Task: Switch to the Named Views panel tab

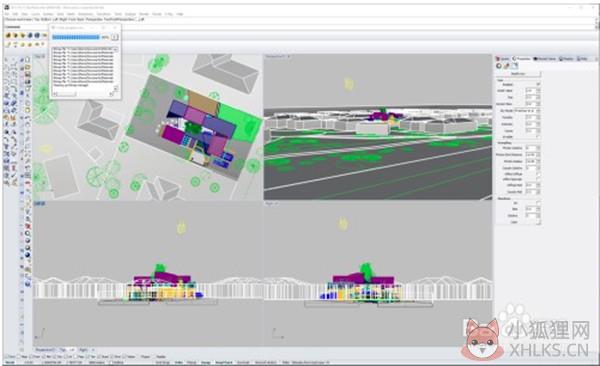Action: click(545, 59)
